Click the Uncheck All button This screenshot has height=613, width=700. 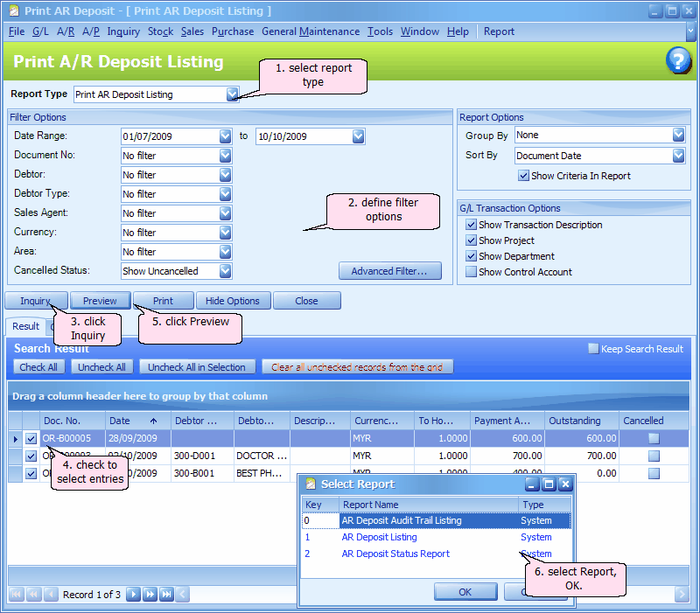(101, 366)
